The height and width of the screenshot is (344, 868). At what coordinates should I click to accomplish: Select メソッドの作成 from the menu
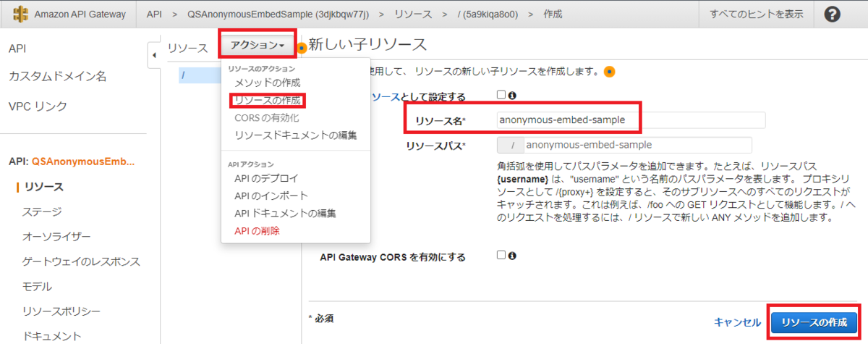[267, 83]
